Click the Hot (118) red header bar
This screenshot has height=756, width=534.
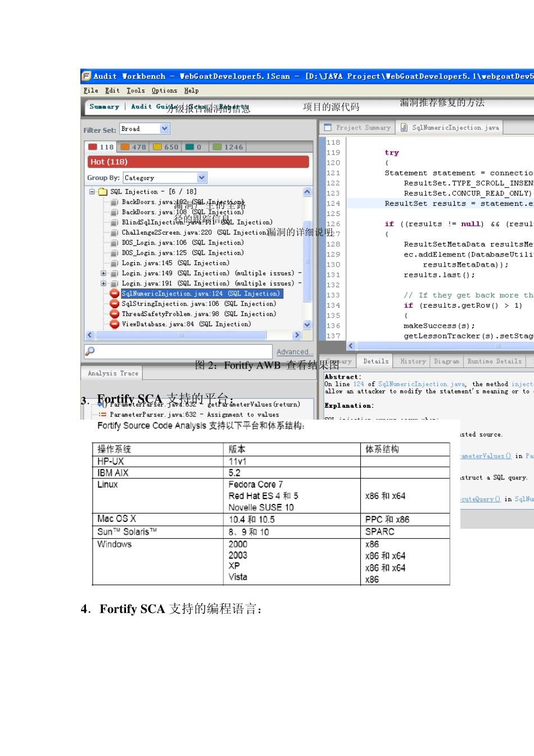coord(198,162)
